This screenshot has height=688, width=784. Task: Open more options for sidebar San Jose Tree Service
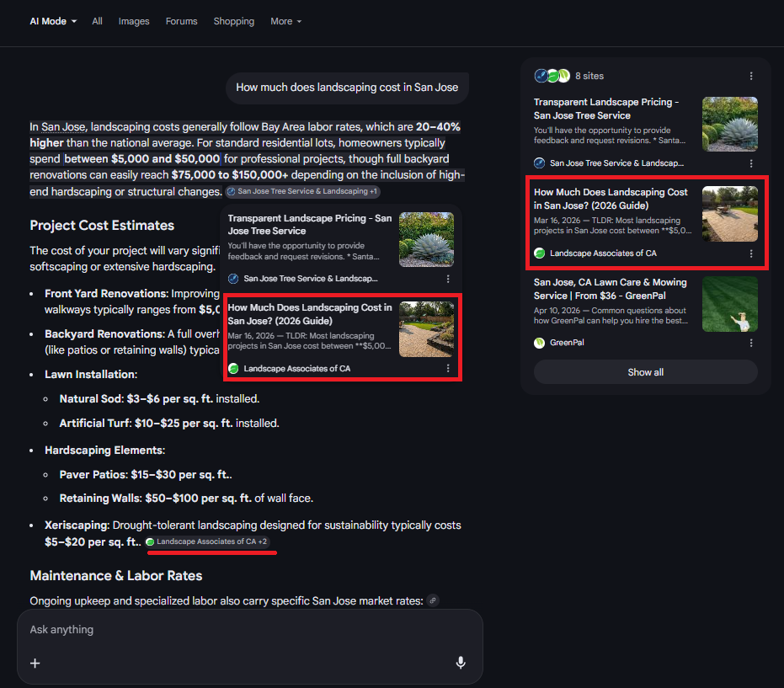tap(751, 163)
